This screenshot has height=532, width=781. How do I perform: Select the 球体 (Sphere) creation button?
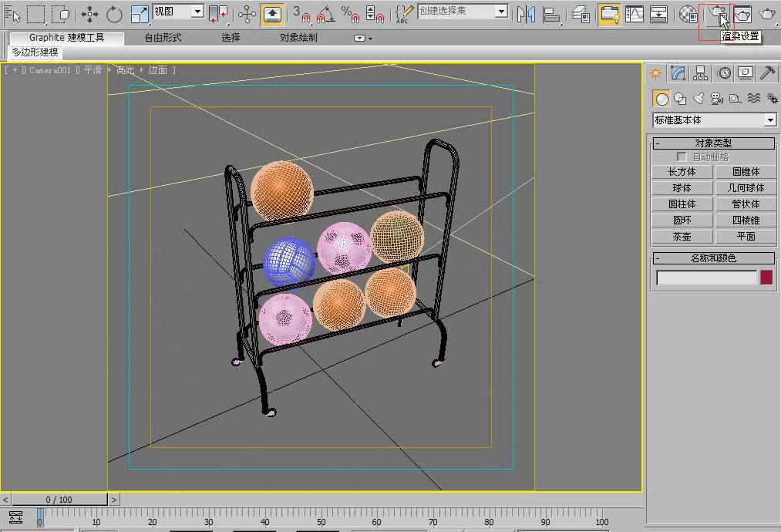coord(682,187)
